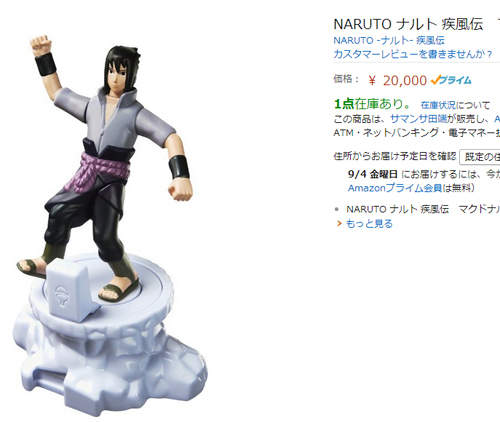This screenshot has width=500, height=422.
Task: Click the truncated blue link after が販売し
Action: pos(497,119)
